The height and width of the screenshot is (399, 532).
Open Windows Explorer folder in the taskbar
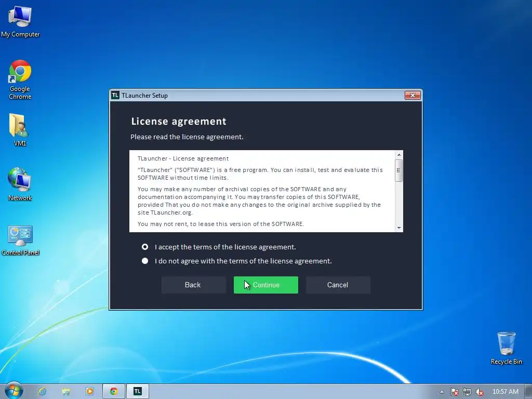(x=66, y=391)
